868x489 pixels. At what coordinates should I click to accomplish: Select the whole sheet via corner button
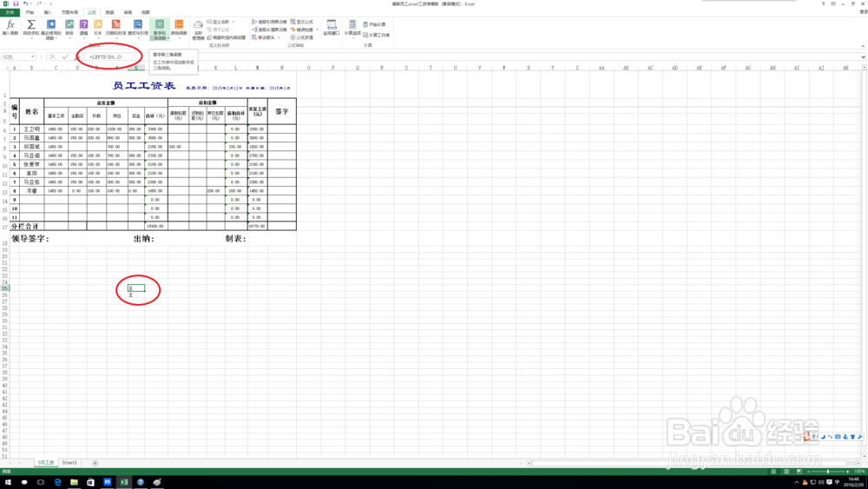pos(6,68)
